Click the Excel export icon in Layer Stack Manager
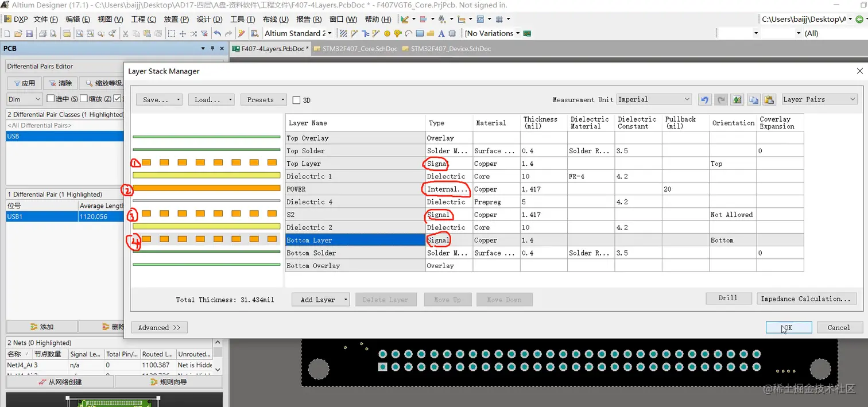The height and width of the screenshot is (407, 868). click(737, 100)
